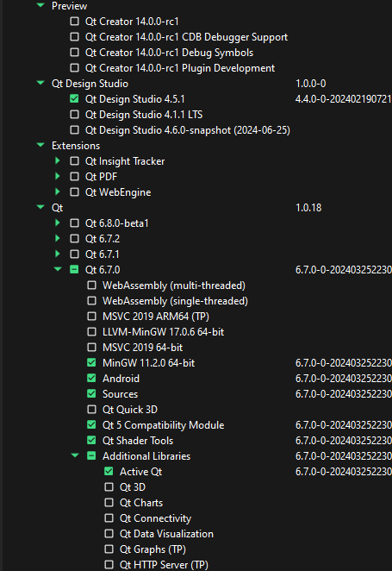
Task: Expand the Qt WebEngine node
Action: click(57, 191)
